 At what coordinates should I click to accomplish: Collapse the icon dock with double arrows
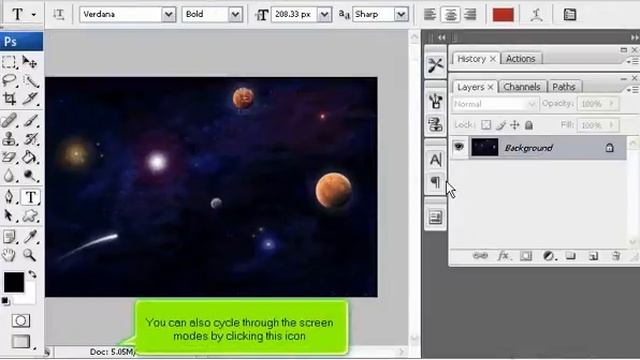[442, 38]
